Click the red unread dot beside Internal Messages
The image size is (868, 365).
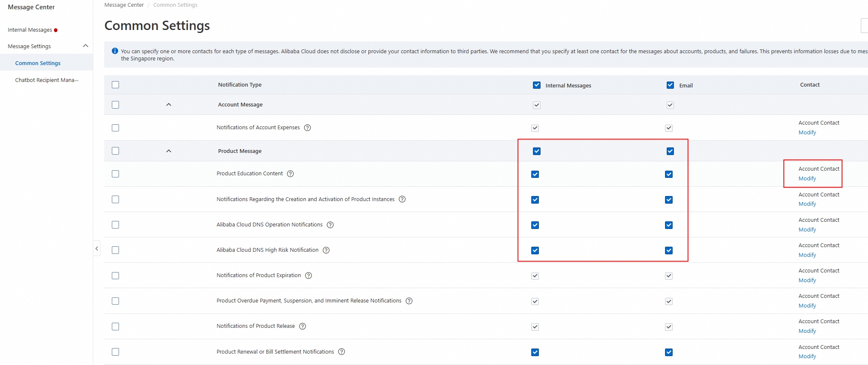point(56,30)
